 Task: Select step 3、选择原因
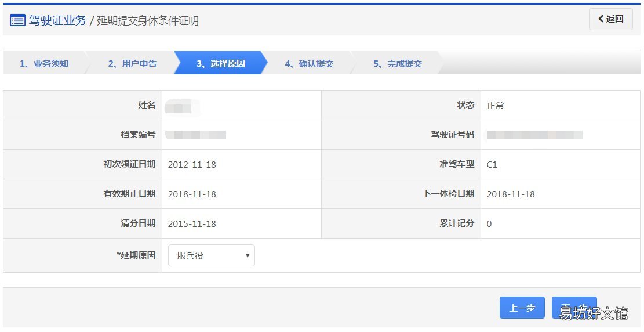point(221,63)
